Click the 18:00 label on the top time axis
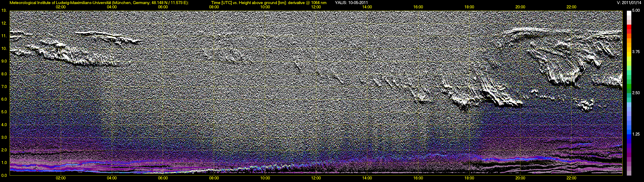Image resolution: width=644 pixels, height=182 pixels. 469,7
